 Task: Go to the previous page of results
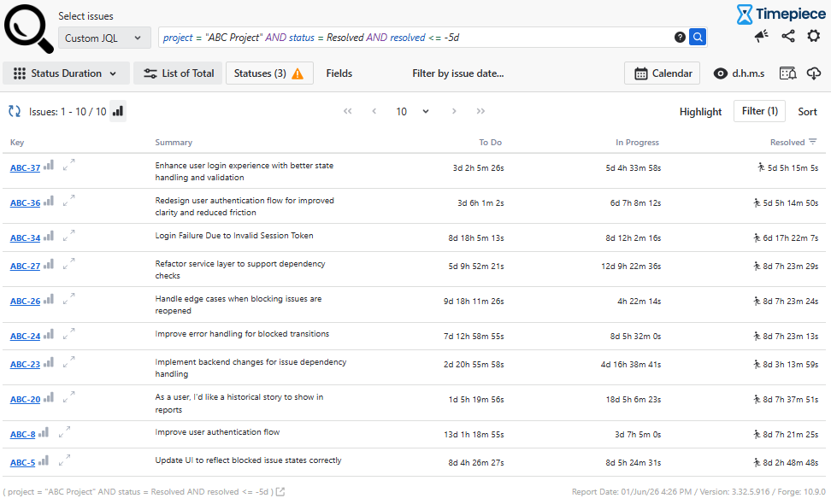(x=374, y=111)
